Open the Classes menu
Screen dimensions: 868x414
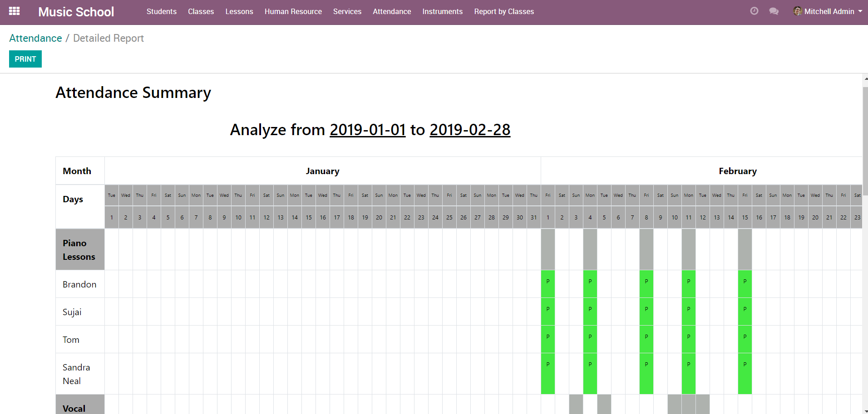(x=201, y=11)
